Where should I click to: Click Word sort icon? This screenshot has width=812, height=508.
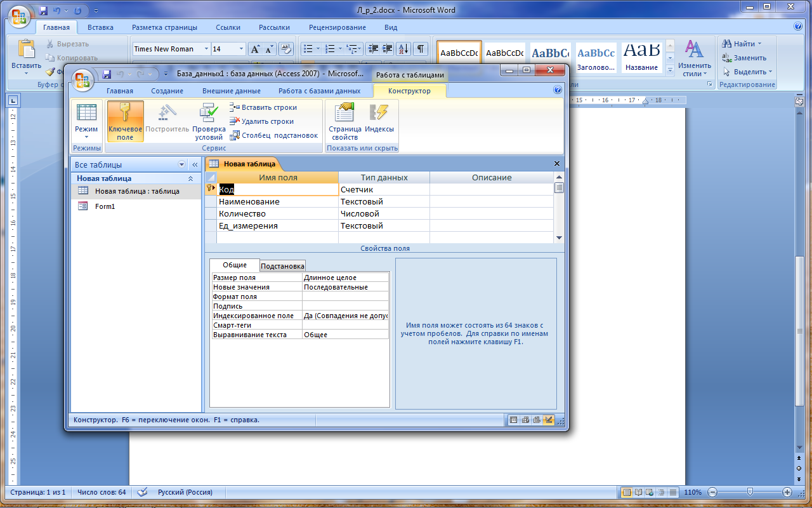[x=404, y=49]
